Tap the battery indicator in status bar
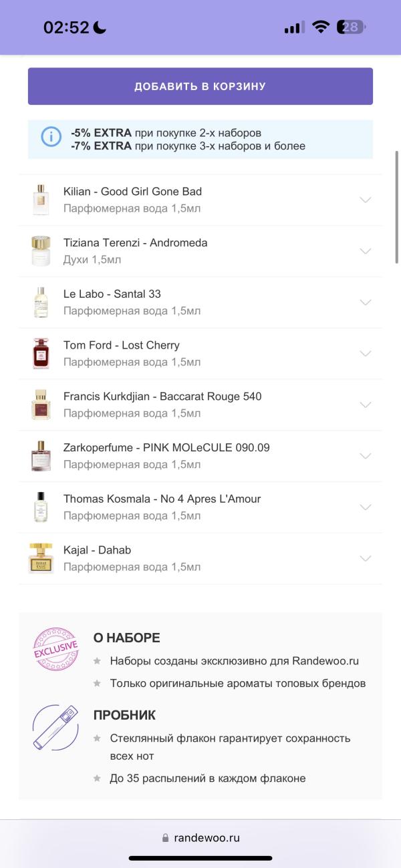Viewport: 401px width, 868px height. (x=351, y=27)
